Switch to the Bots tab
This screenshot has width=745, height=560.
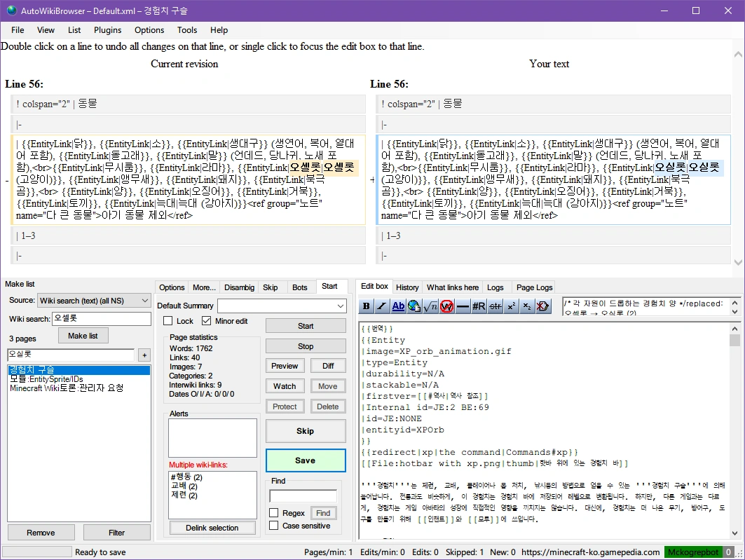pos(300,287)
